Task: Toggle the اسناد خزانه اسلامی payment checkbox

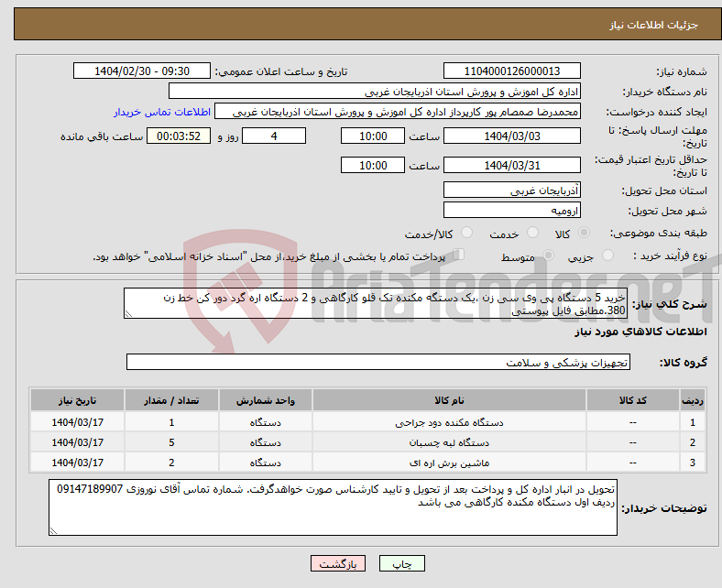Action: (459, 255)
